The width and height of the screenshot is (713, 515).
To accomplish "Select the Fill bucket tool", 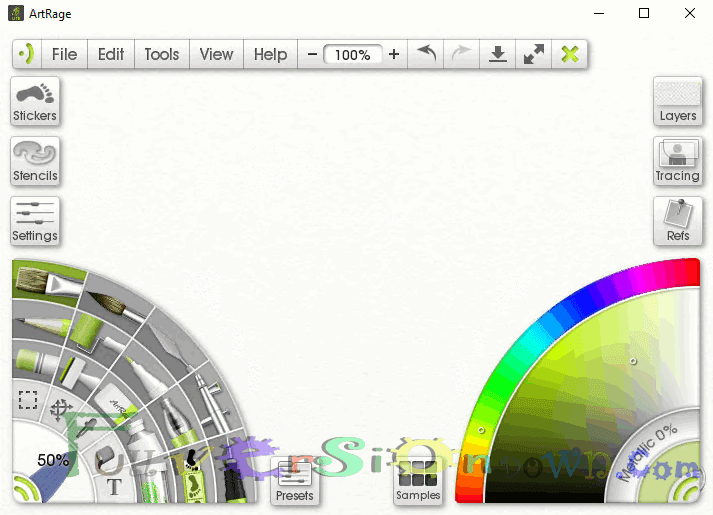I will (x=105, y=456).
